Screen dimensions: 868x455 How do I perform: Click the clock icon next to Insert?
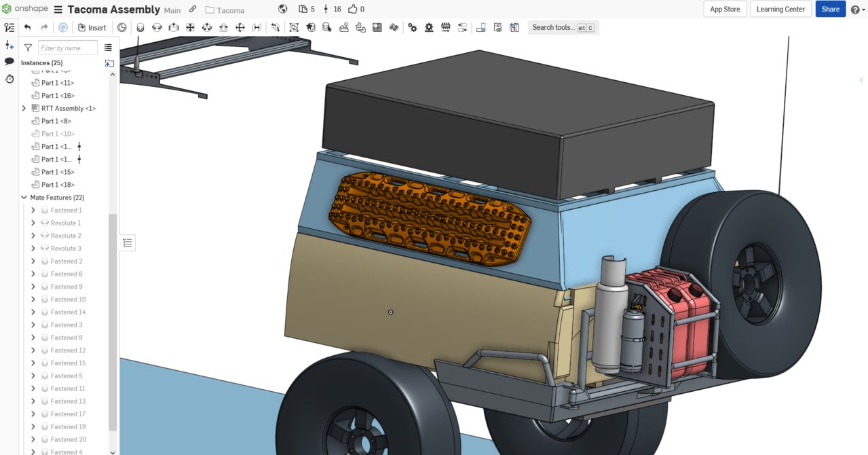coord(122,27)
